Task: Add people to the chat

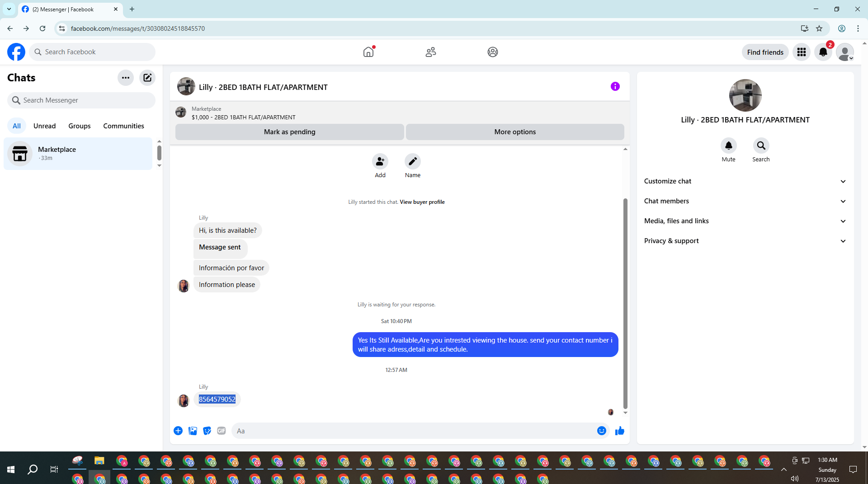Action: 380,161
